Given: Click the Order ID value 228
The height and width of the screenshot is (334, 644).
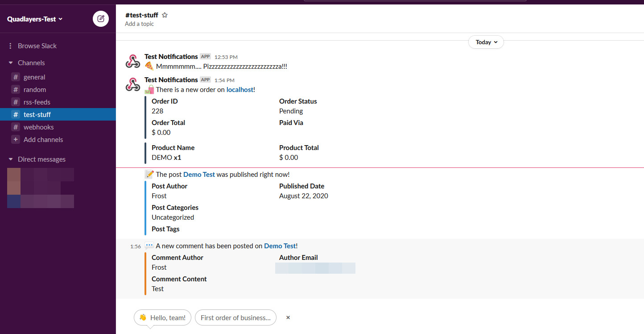Looking at the screenshot, I should [157, 111].
